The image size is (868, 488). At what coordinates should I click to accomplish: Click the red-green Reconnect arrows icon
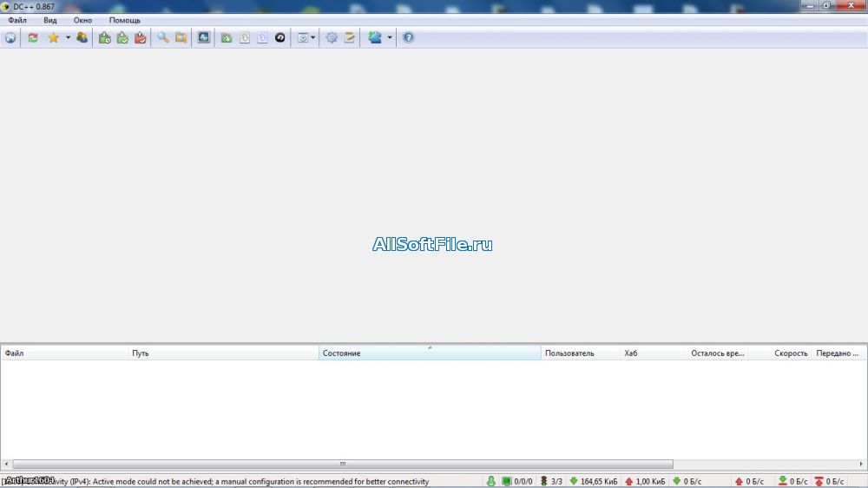tap(33, 37)
